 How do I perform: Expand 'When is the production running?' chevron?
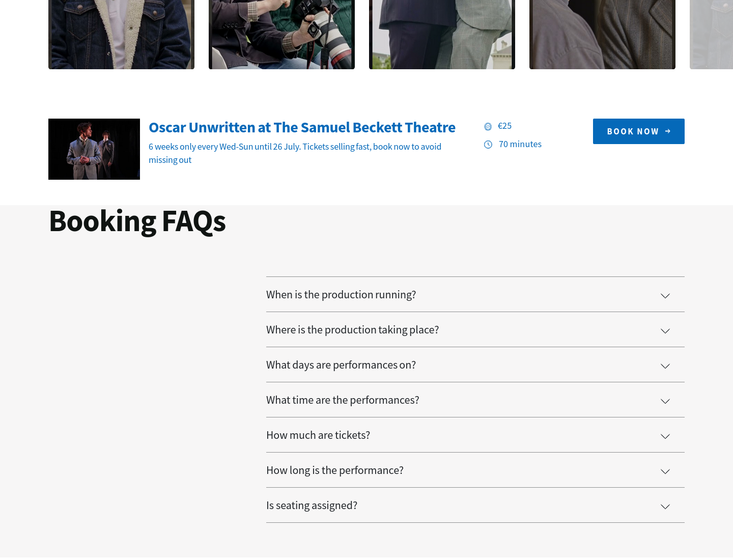(665, 296)
